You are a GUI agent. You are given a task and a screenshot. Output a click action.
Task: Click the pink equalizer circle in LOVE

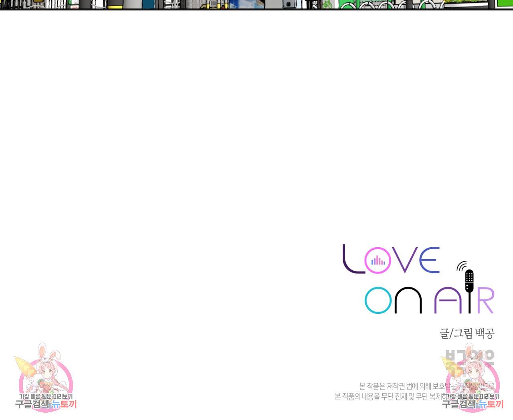[x=378, y=261]
